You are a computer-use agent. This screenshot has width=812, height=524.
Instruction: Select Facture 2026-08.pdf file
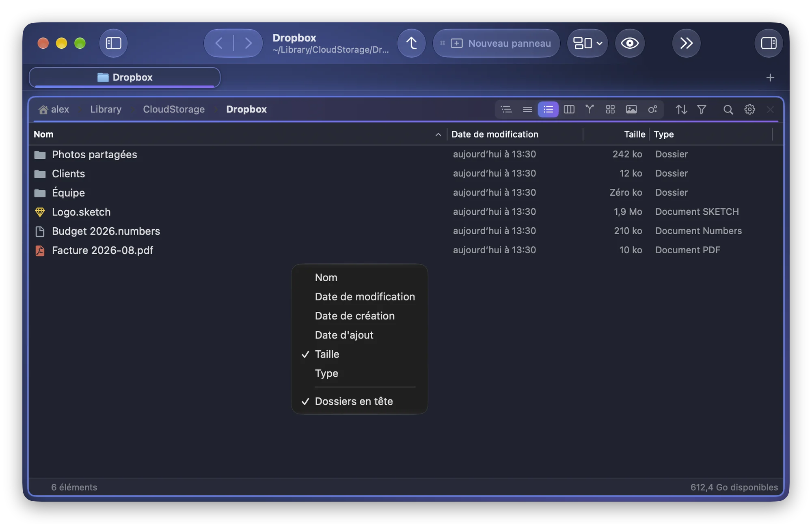(x=406, y=250)
